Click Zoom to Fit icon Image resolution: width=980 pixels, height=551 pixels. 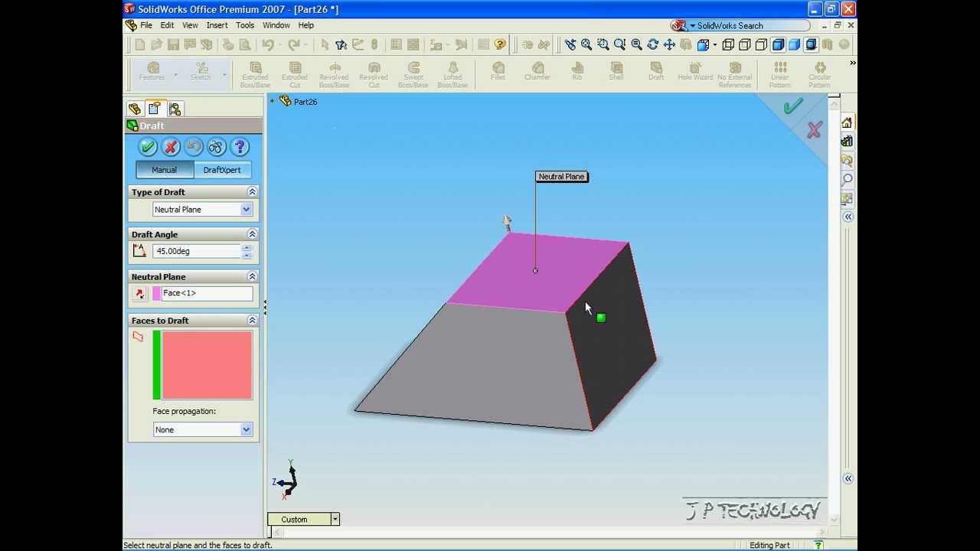point(586,44)
